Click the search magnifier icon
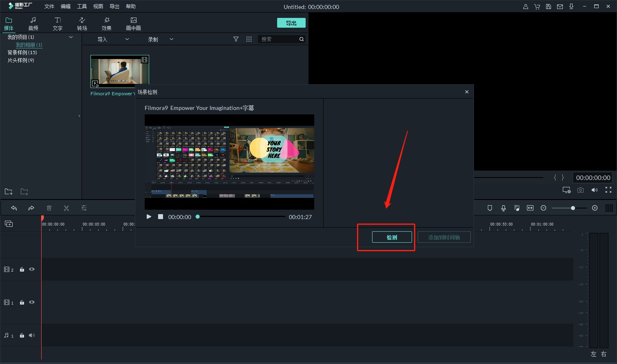Image resolution: width=617 pixels, height=364 pixels. [x=302, y=39]
